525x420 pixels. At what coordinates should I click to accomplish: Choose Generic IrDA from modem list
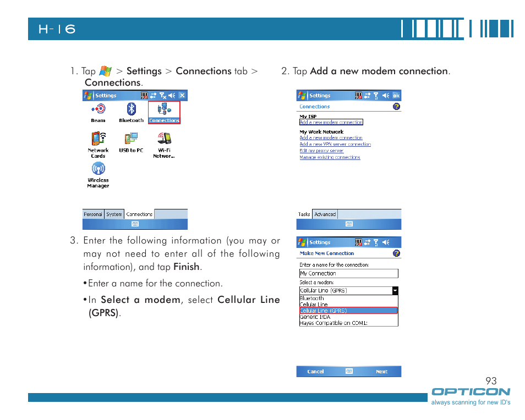348,317
